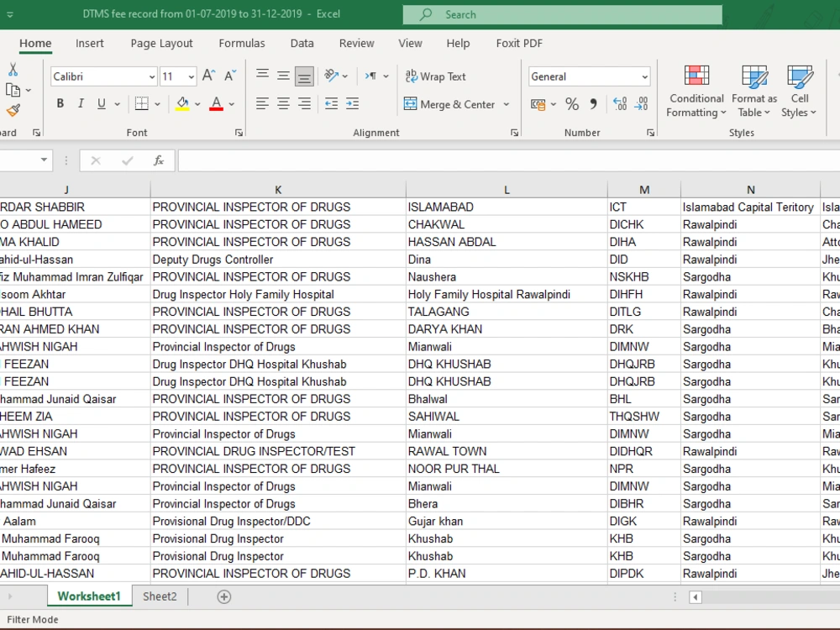Screen dimensions: 840x630
Task: Open the underline style dropdown arrow
Action: 117,104
